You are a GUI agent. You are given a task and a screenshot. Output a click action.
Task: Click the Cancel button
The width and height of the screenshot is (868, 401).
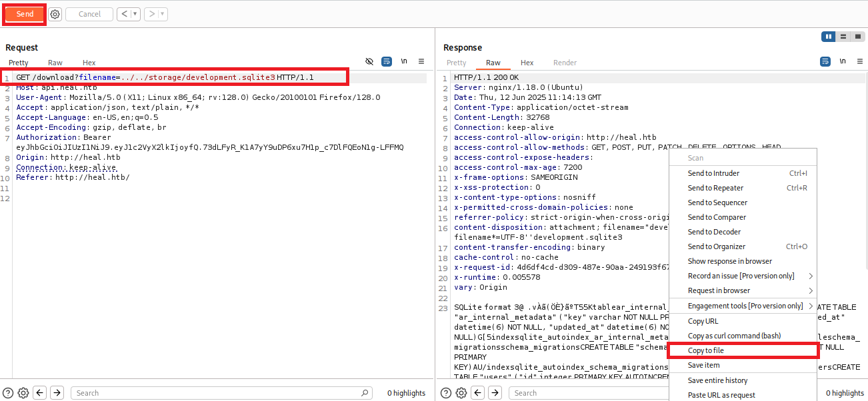click(89, 14)
